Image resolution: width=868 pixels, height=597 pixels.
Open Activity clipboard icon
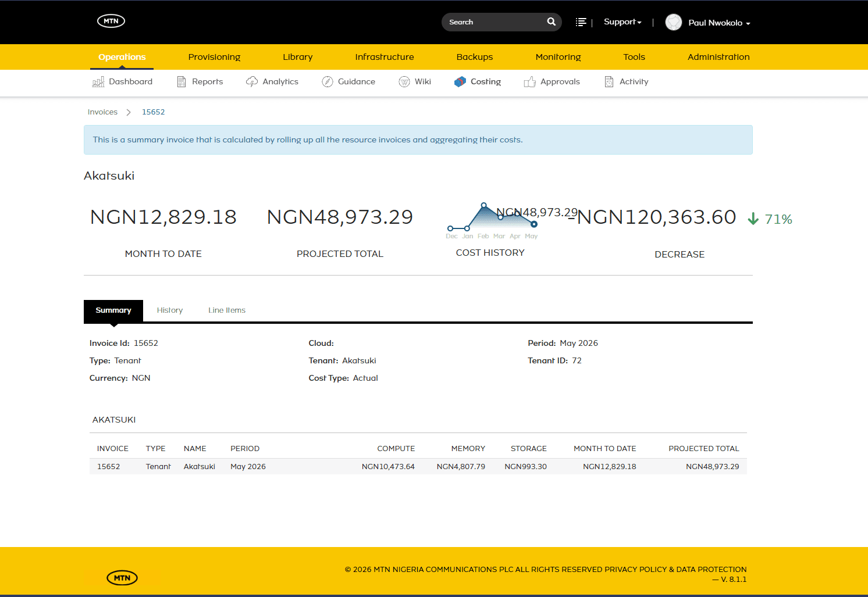[x=609, y=82]
